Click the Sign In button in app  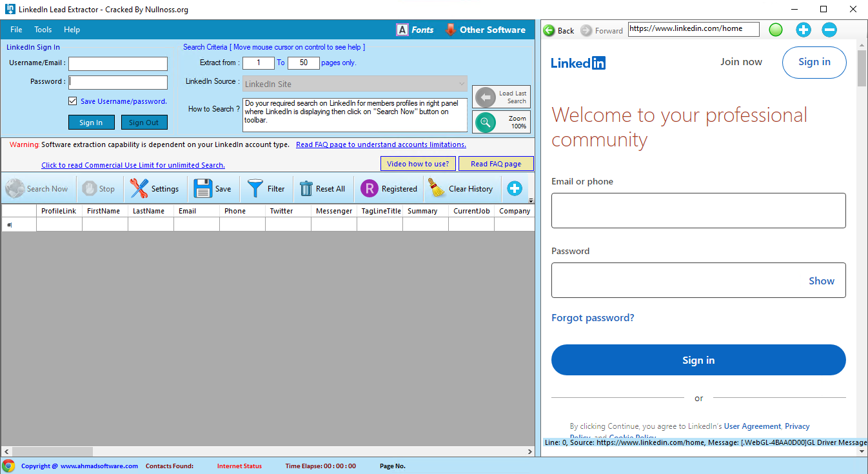[91, 123]
